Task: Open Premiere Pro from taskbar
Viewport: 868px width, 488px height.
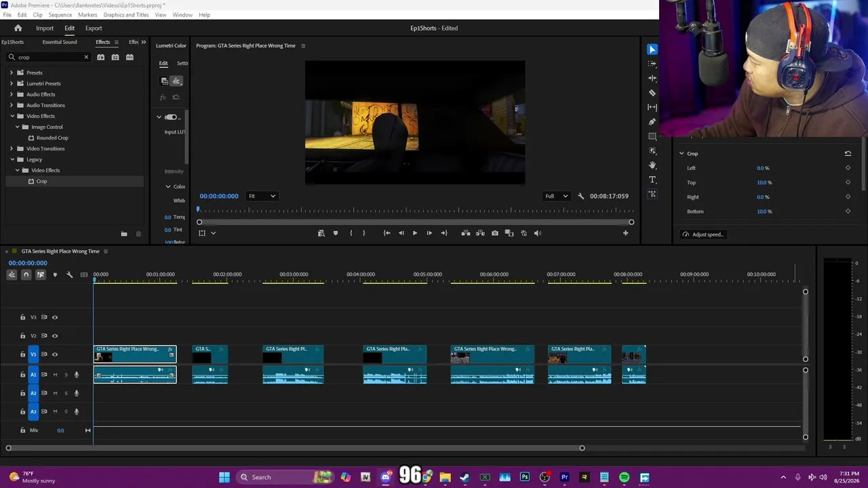Action: pyautogui.click(x=564, y=477)
